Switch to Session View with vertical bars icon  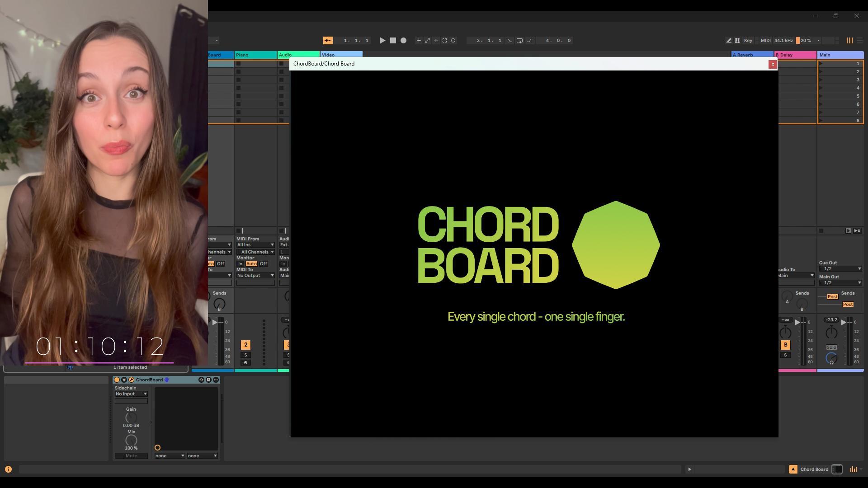[849, 41]
